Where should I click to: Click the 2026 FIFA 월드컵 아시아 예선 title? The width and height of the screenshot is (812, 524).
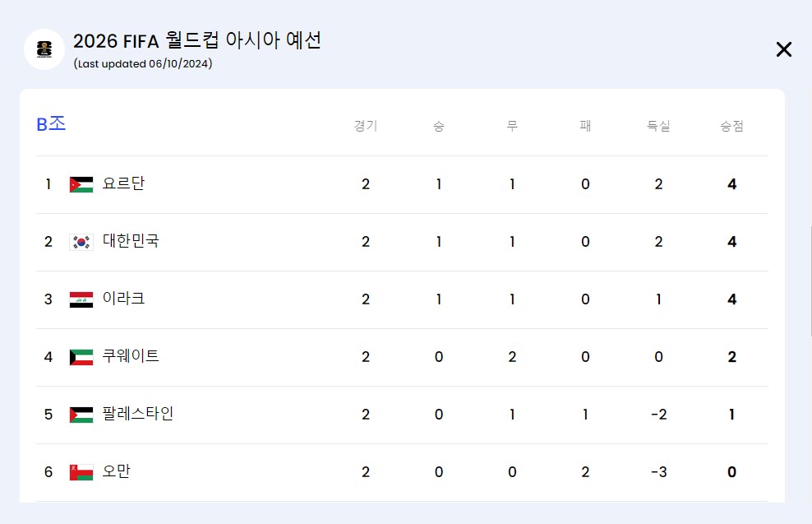[x=198, y=39]
